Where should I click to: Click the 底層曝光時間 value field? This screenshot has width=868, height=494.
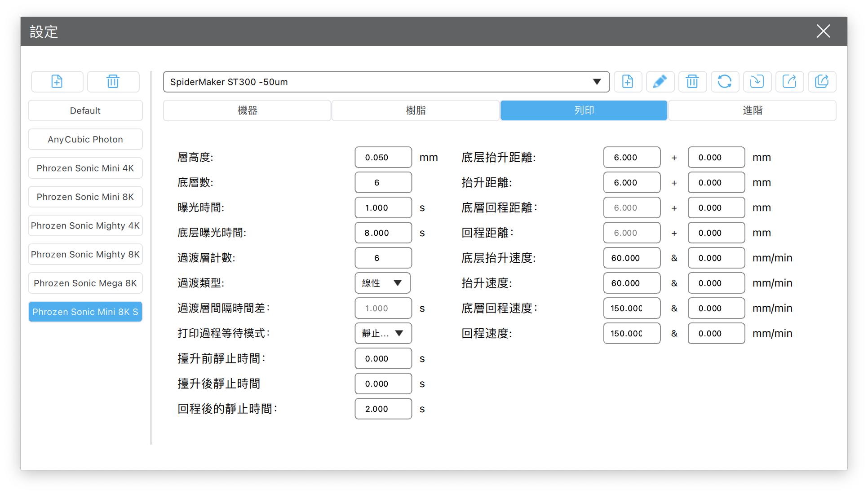click(x=383, y=233)
